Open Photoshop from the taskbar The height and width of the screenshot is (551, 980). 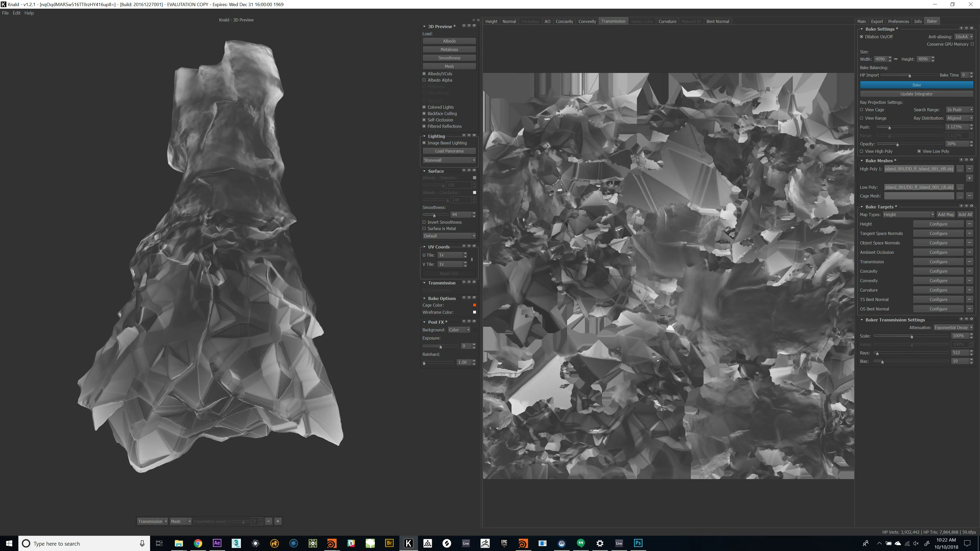pos(638,543)
